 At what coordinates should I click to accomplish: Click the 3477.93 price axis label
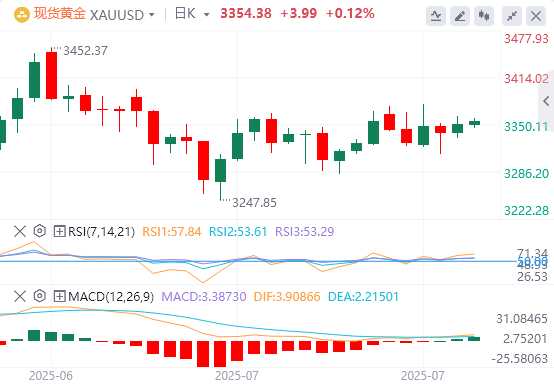[526, 38]
